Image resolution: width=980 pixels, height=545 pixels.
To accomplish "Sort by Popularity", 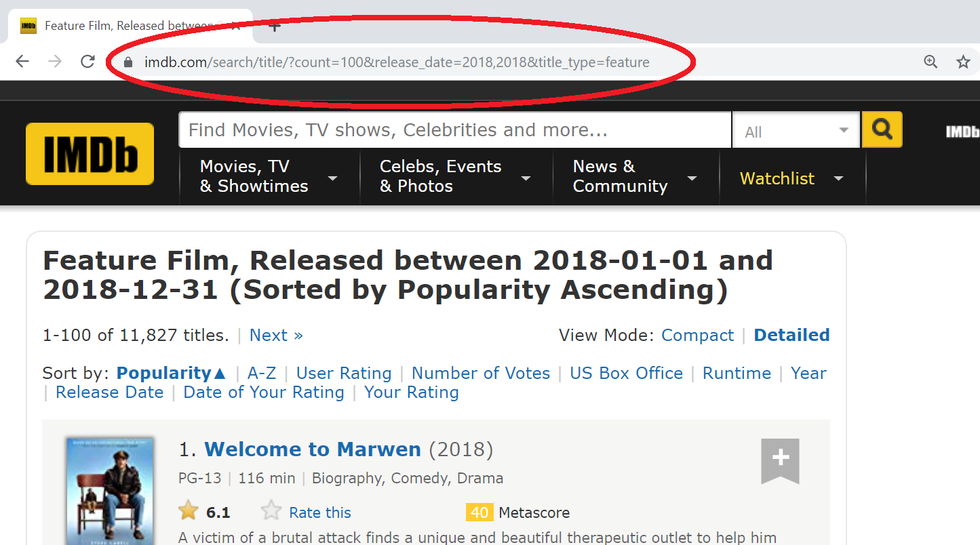I will pos(172,373).
